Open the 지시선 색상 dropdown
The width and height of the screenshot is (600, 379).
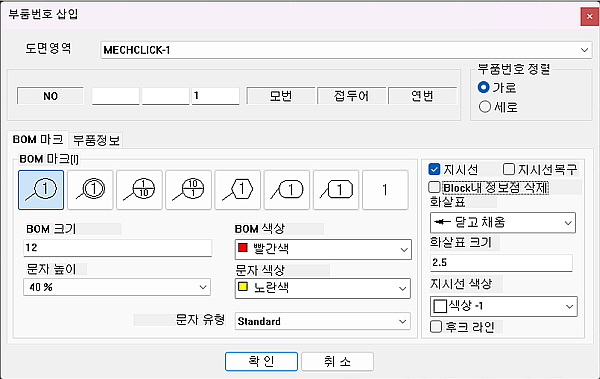[x=504, y=306]
